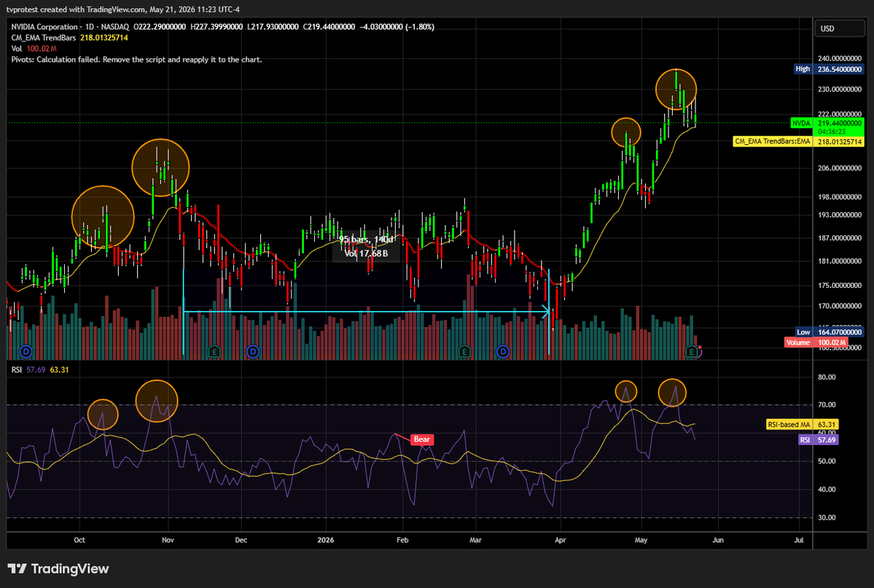Click the yellow CM_EMA TrendBars:EMA axis label
This screenshot has height=588, width=874.
tap(798, 141)
